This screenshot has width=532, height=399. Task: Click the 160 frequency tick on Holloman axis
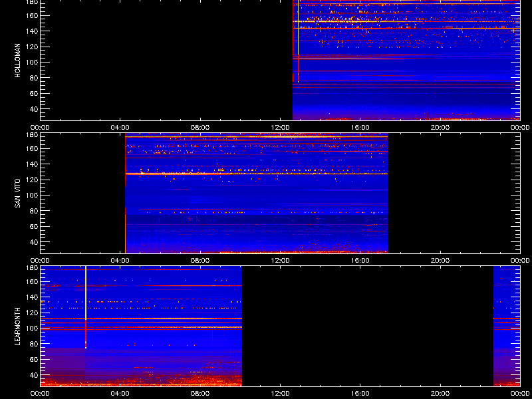(x=33, y=15)
